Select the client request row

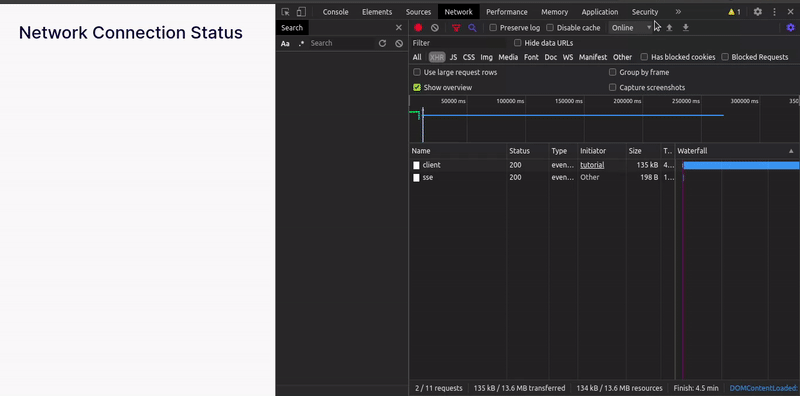coord(604,165)
